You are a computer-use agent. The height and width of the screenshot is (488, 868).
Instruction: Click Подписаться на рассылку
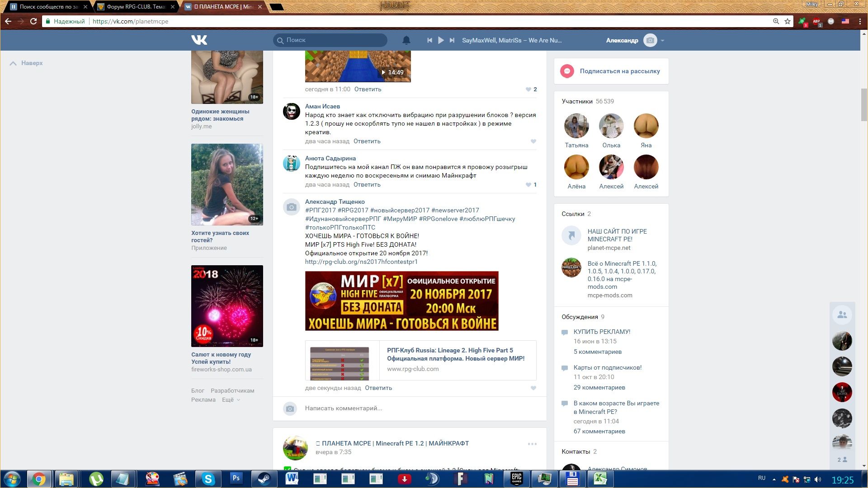coord(611,71)
